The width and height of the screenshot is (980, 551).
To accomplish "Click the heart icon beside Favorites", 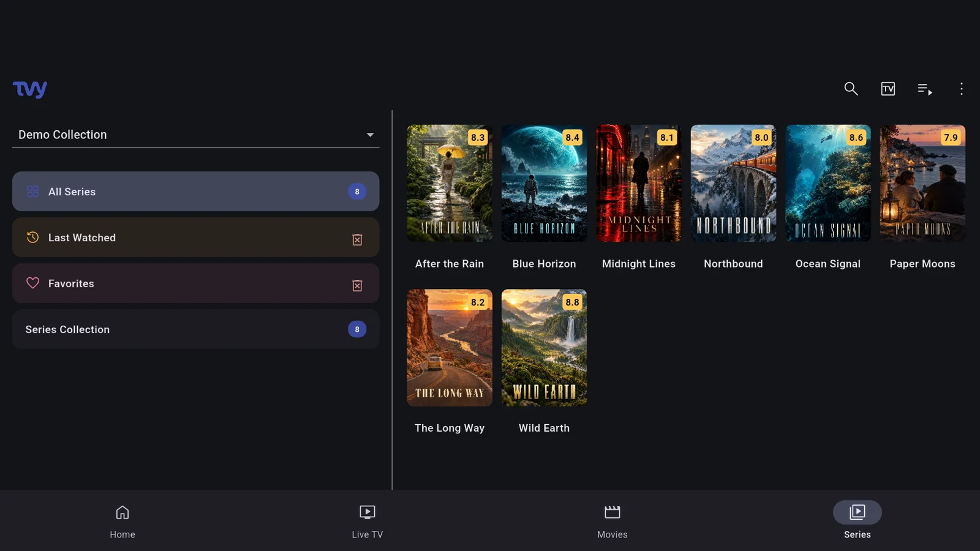I will point(32,283).
